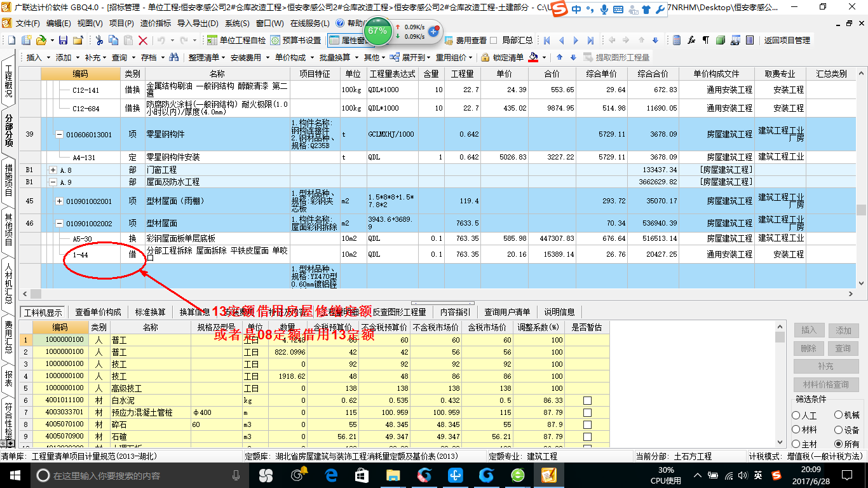This screenshot has width=868, height=488.
Task: Select 材料 filter radio button
Action: [796, 430]
